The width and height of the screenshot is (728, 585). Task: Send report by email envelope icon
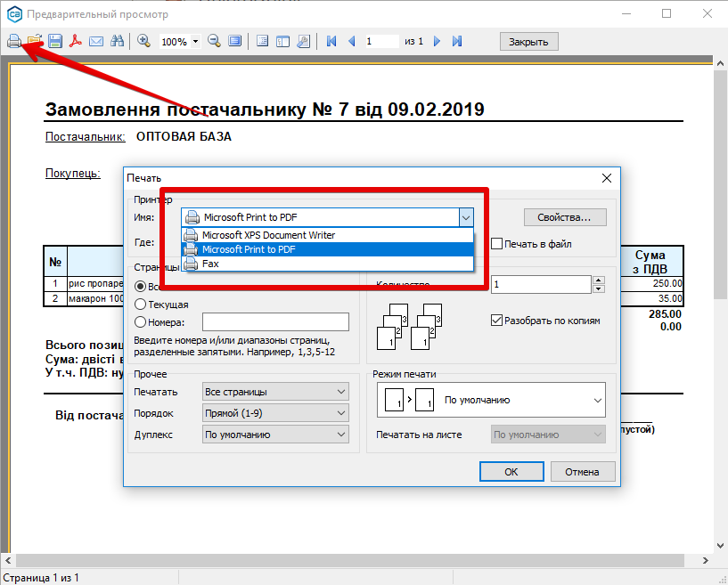96,42
